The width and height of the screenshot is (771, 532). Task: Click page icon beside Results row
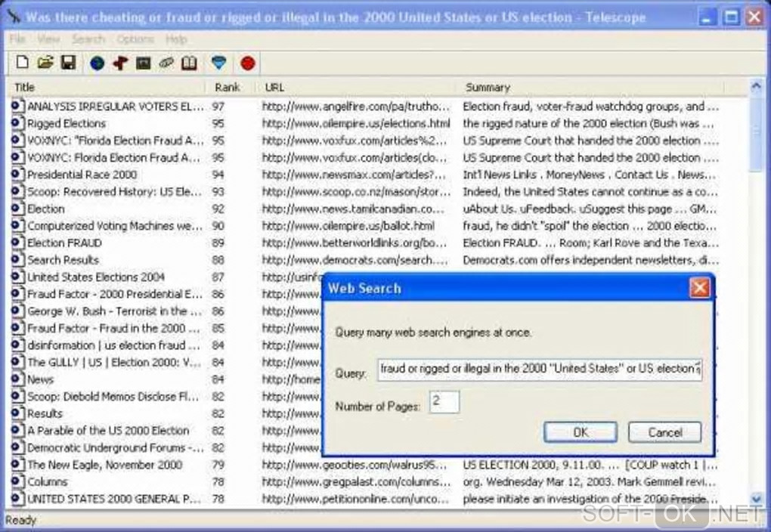point(17,413)
